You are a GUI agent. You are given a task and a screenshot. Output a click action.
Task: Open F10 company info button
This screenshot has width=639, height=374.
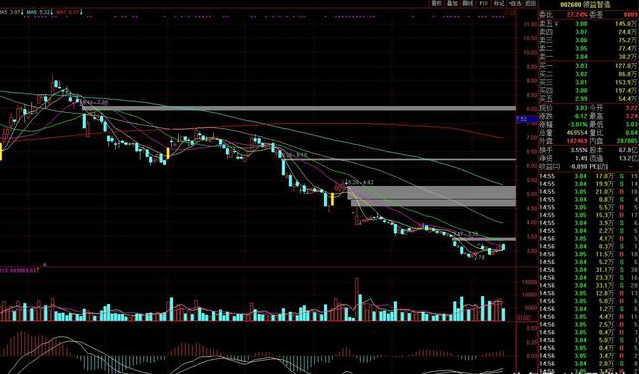click(x=483, y=3)
